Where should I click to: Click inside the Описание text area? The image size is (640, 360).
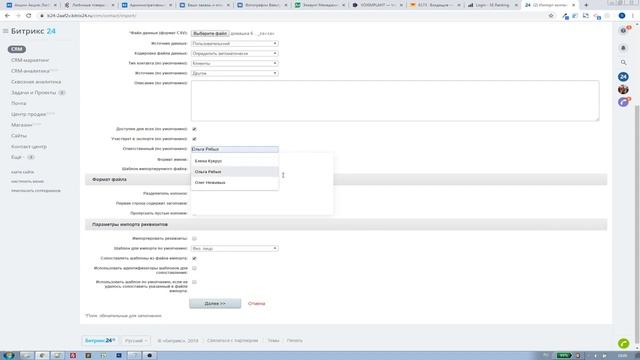click(x=395, y=100)
